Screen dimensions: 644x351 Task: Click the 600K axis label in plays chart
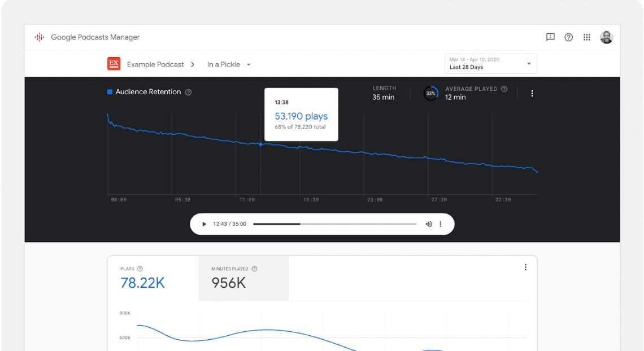(x=125, y=337)
